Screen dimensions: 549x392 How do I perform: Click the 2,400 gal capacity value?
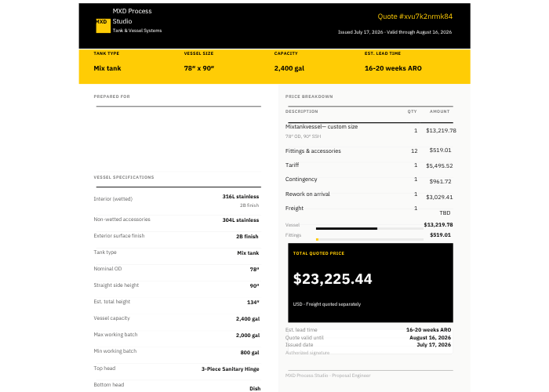pyautogui.click(x=289, y=68)
